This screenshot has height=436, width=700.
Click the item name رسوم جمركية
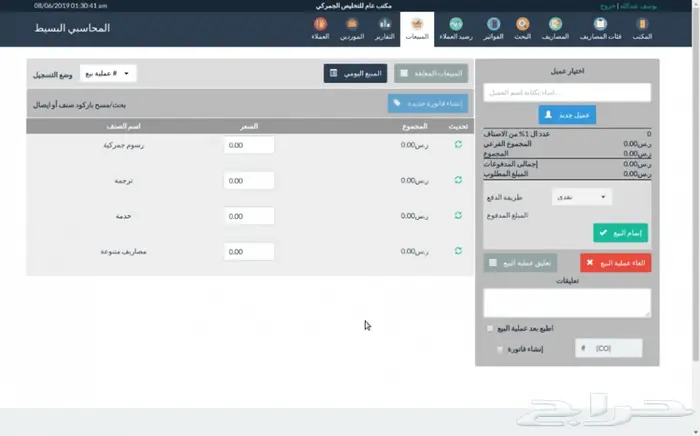point(124,145)
